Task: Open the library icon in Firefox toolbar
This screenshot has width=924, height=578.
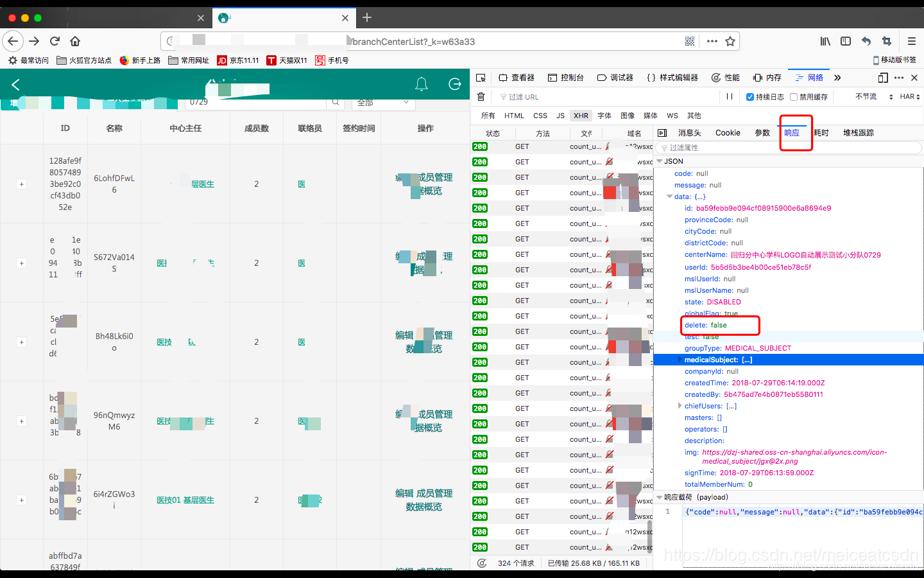Action: point(825,41)
